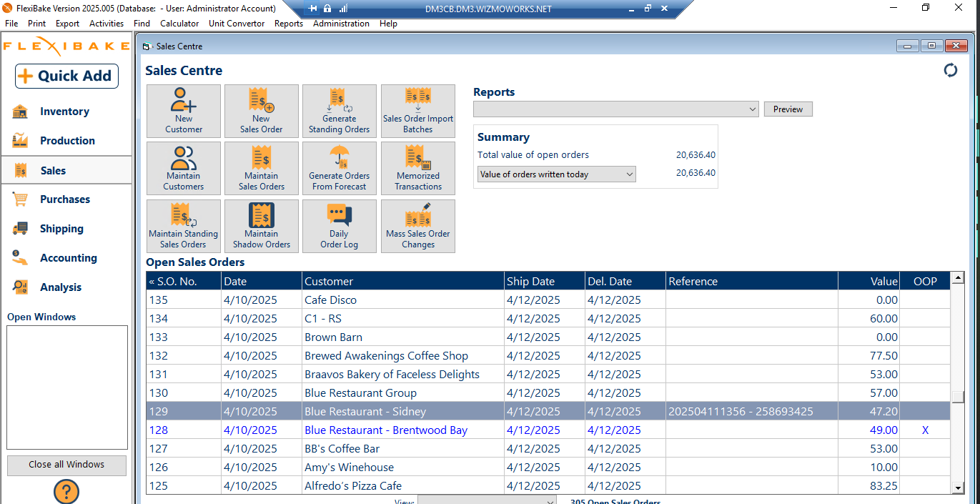Viewport: 980px width, 504px height.
Task: Open Sales Order Import Batches
Action: [x=418, y=111]
